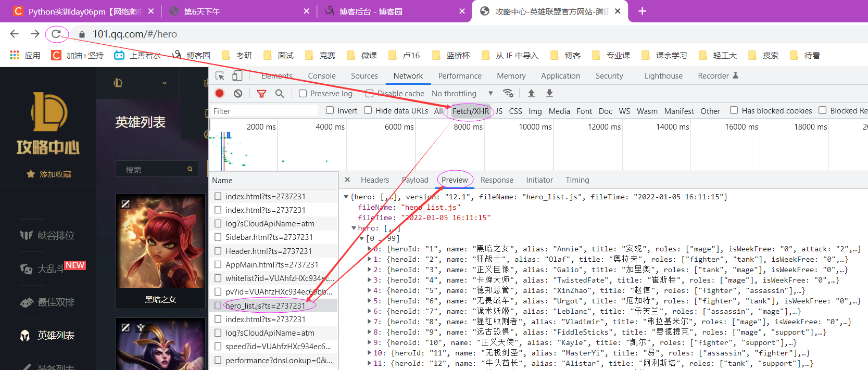The width and height of the screenshot is (868, 370).
Task: Clear the network log icon
Action: 238,93
